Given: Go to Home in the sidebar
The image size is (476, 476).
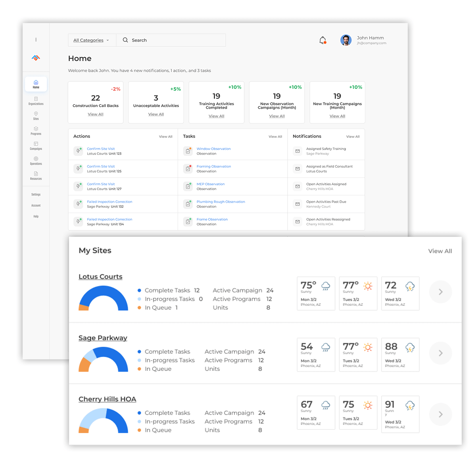Looking at the screenshot, I should (x=36, y=84).
